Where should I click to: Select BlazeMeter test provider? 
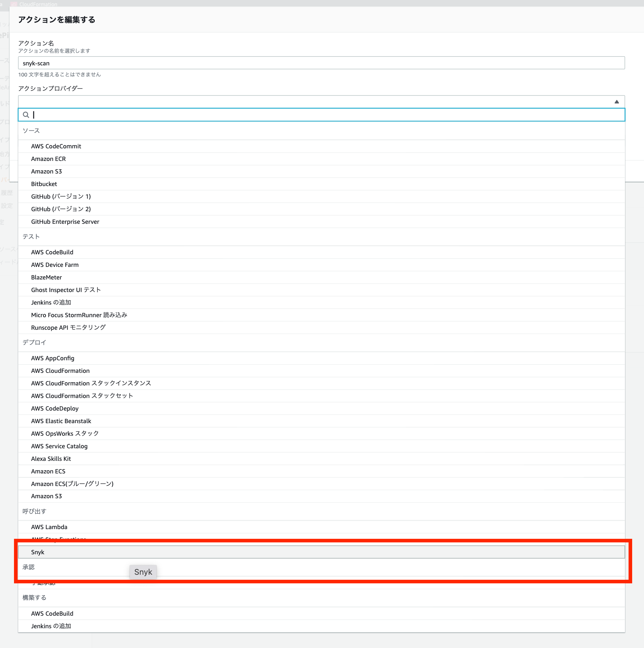pyautogui.click(x=46, y=277)
